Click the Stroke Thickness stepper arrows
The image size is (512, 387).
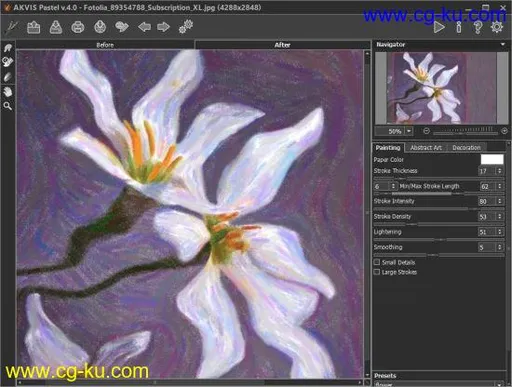coord(500,171)
